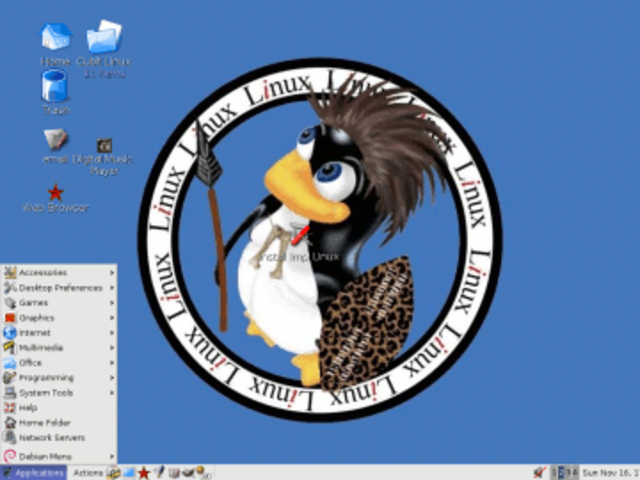The width and height of the screenshot is (640, 480).
Task: Open the Graphics submenu
Action: [59, 318]
